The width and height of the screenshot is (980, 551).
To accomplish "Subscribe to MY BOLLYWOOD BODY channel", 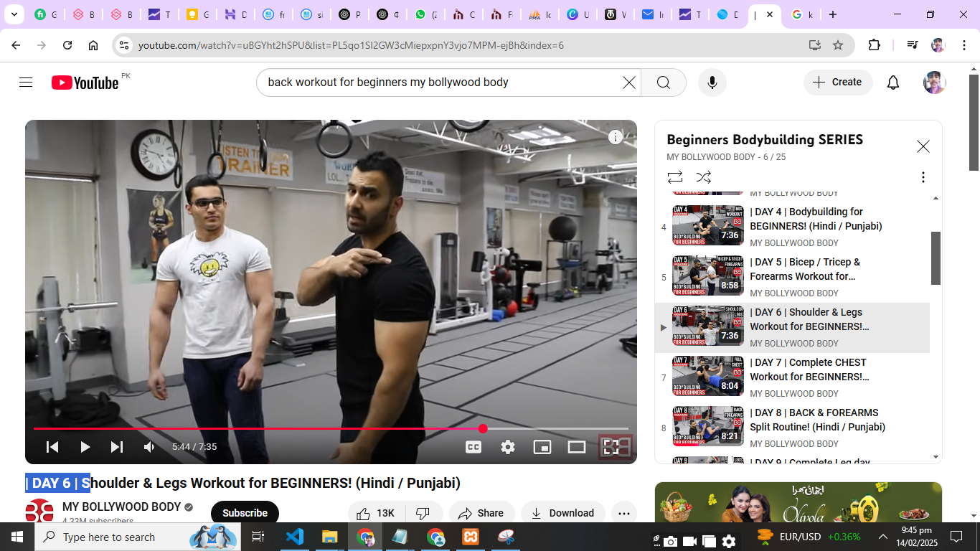I will [245, 513].
